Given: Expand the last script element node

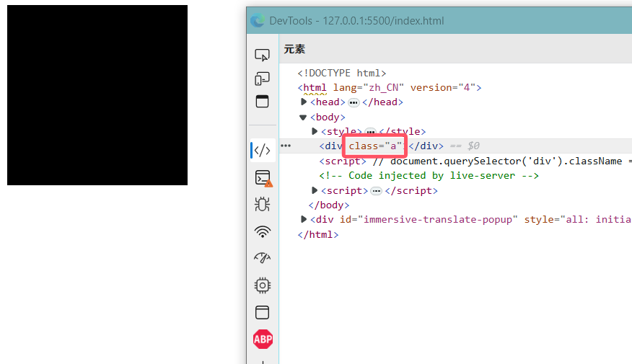Looking at the screenshot, I should [x=315, y=190].
